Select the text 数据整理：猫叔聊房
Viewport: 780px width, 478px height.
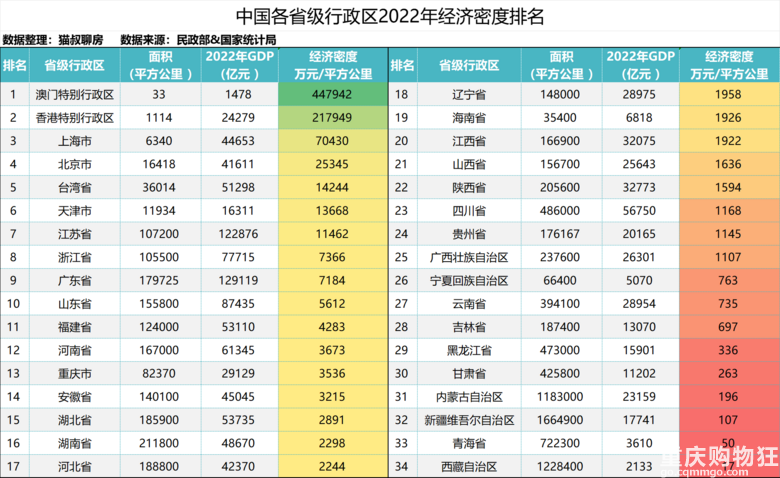(x=53, y=40)
